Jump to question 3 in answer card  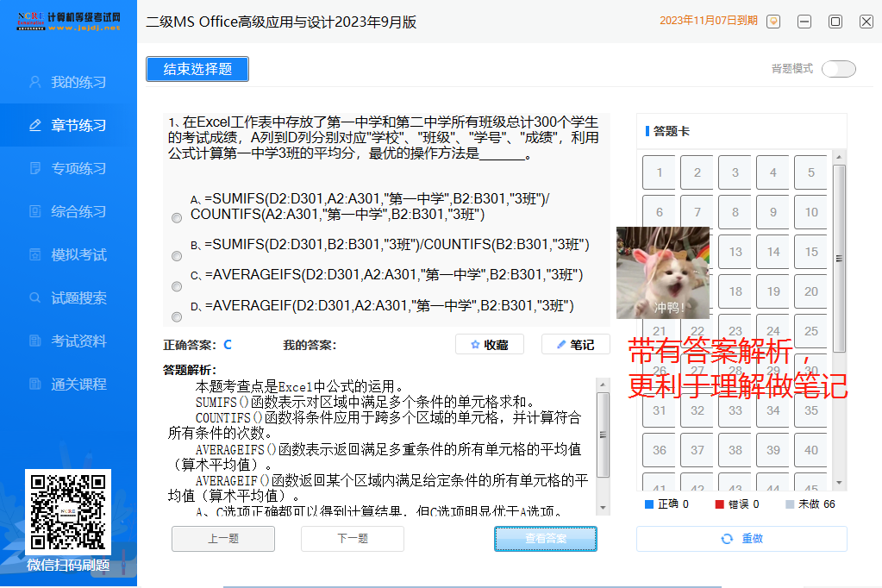point(735,172)
